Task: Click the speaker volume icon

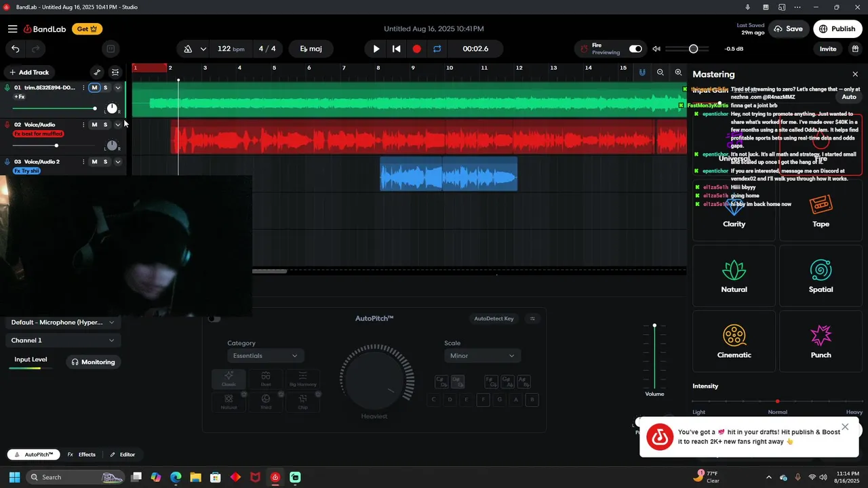Action: pyautogui.click(x=656, y=49)
